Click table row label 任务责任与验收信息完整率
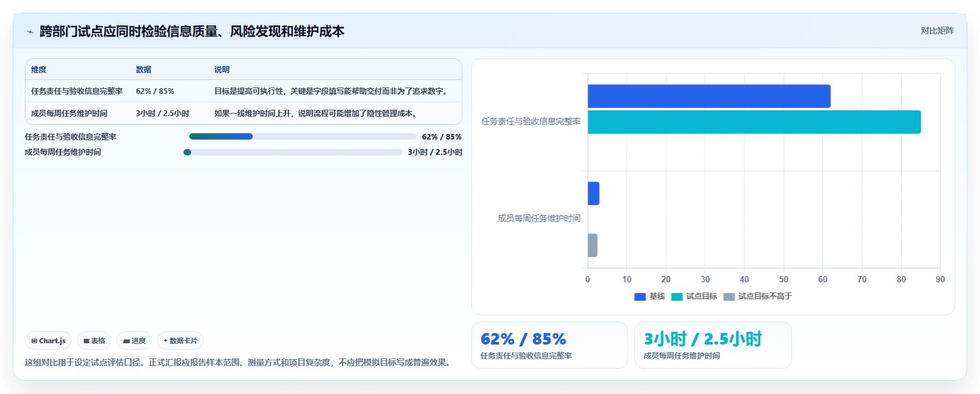980x394 pixels. (77, 91)
